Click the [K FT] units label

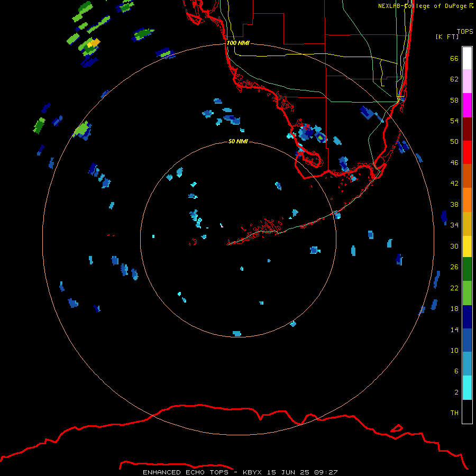(447, 36)
